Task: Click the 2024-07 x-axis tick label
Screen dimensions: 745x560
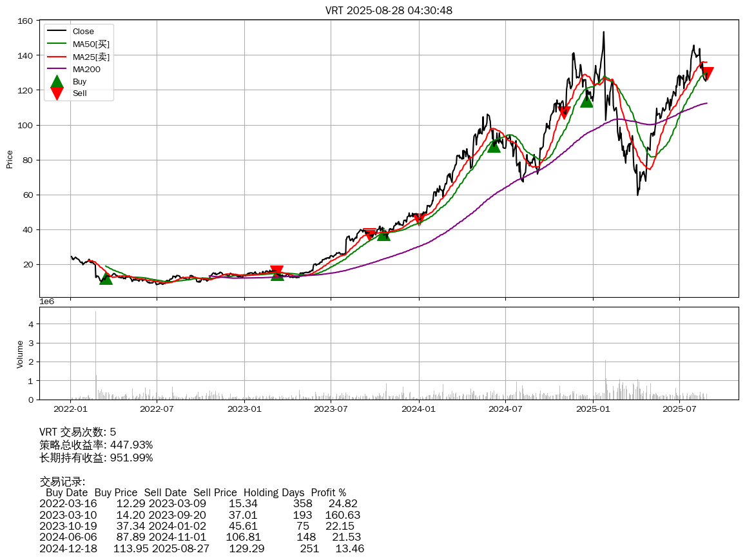Action: [506, 409]
